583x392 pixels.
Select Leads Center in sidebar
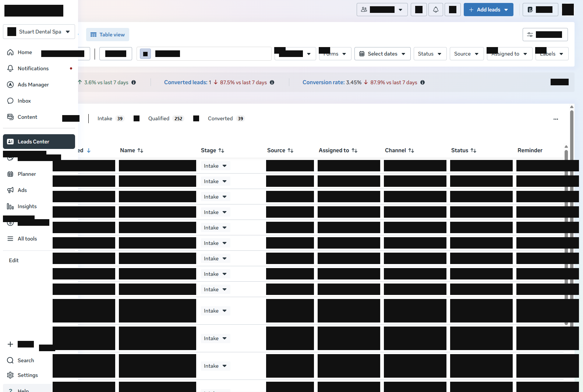click(39, 142)
